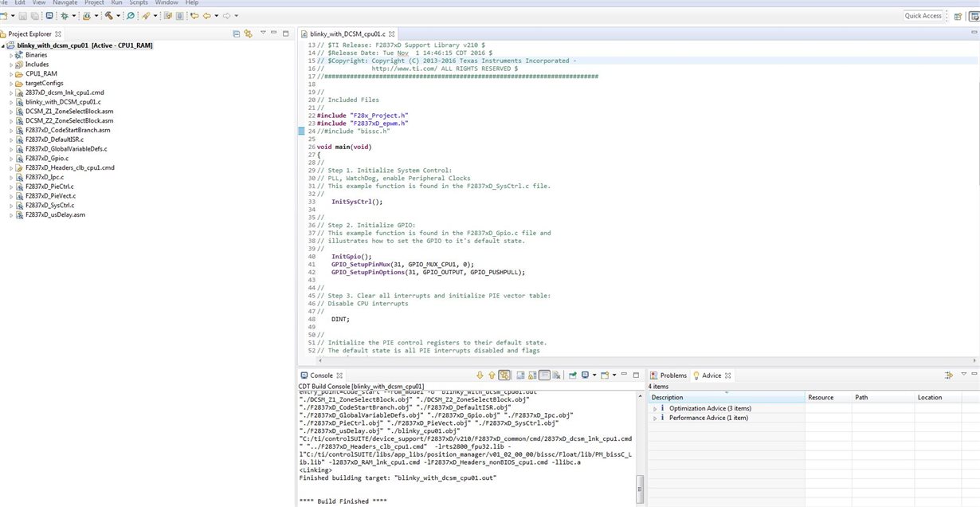The height and width of the screenshot is (507, 980).
Task: Expand the Includes folder node
Action: point(11,65)
